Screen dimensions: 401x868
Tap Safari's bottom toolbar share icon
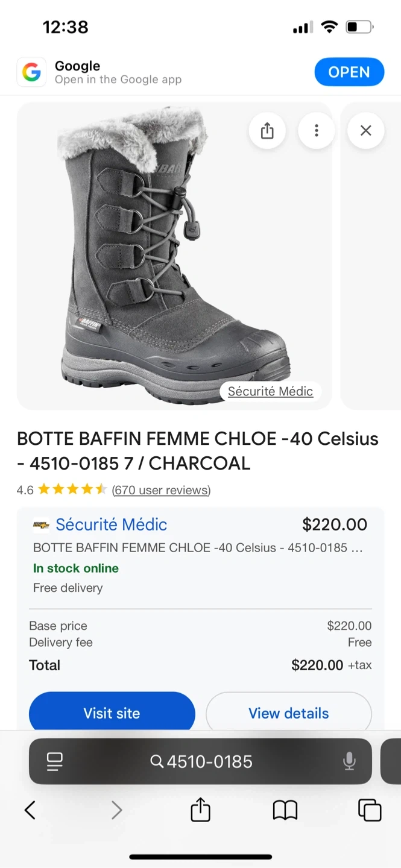[200, 810]
